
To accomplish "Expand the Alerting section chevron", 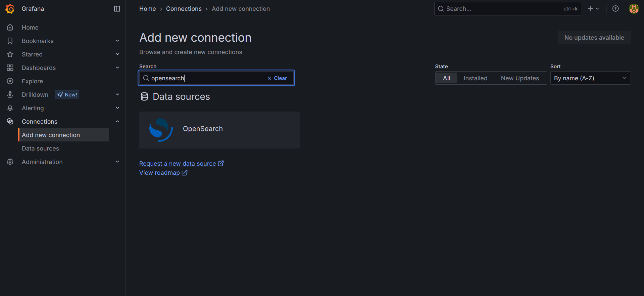I will pos(117,108).
